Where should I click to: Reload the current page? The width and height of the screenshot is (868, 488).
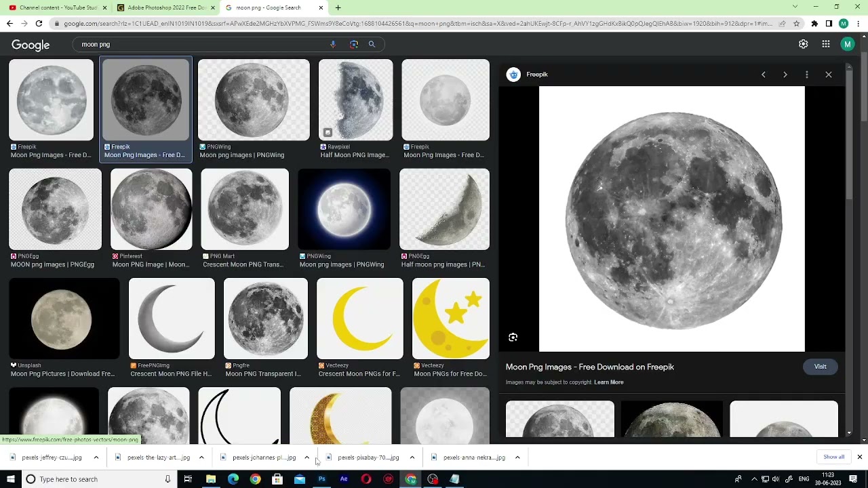pyautogui.click(x=39, y=23)
